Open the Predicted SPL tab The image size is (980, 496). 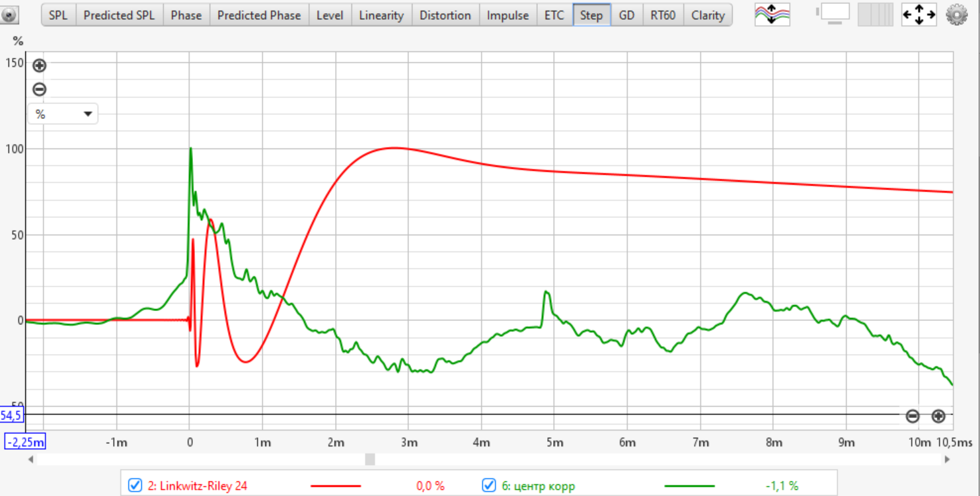tap(120, 15)
